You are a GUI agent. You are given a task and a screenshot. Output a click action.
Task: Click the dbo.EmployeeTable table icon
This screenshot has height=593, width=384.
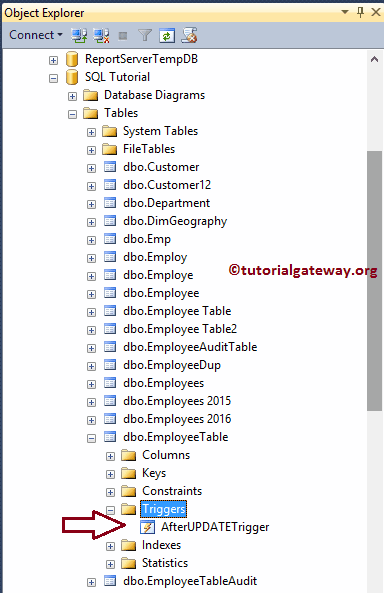tap(110, 437)
